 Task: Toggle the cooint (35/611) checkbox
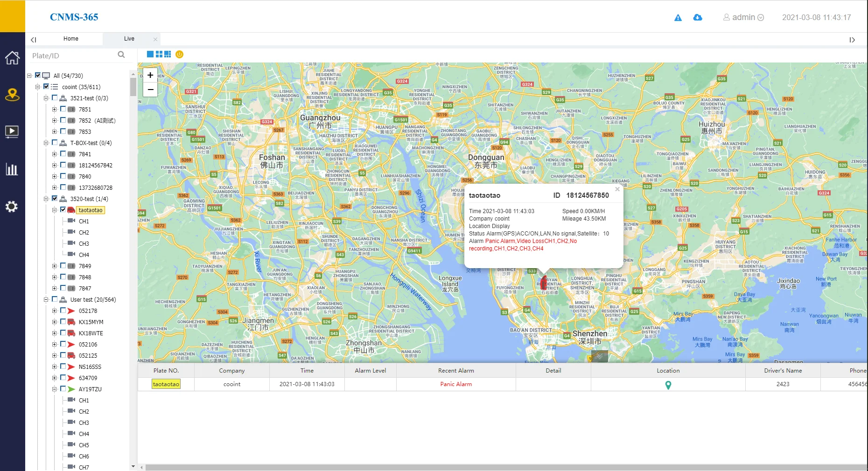coord(46,86)
